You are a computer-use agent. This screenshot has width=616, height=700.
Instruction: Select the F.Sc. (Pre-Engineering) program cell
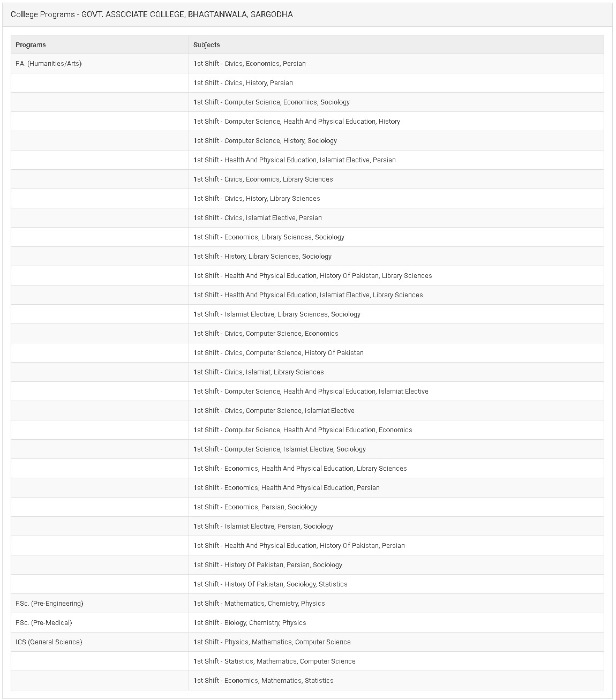[49, 604]
